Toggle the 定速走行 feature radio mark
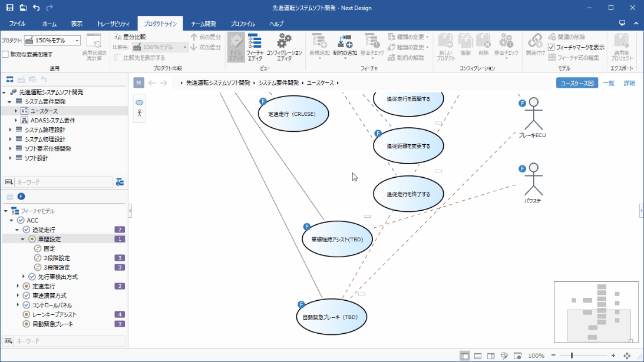This screenshot has height=362, width=644. click(26, 286)
